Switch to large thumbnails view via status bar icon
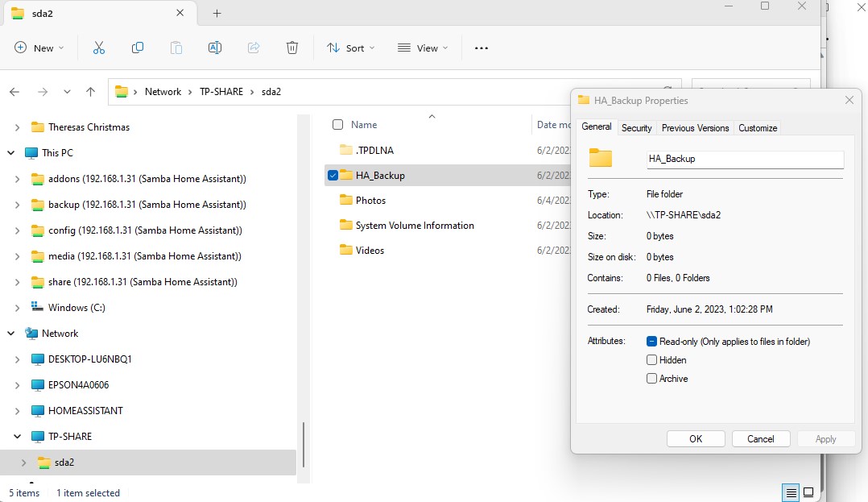The width and height of the screenshot is (868, 502). (808, 492)
